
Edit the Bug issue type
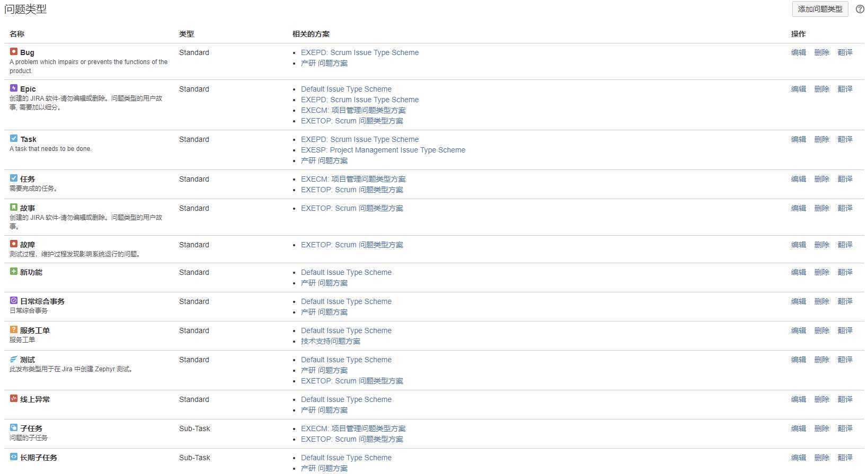coord(798,52)
